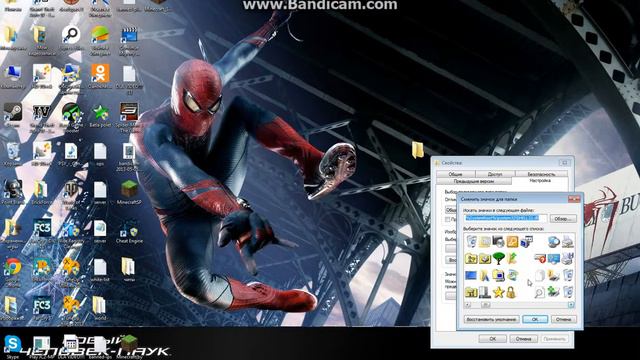This screenshot has width=640, height=360.
Task: Click the icon list scrollbar thumb
Action: (485, 305)
